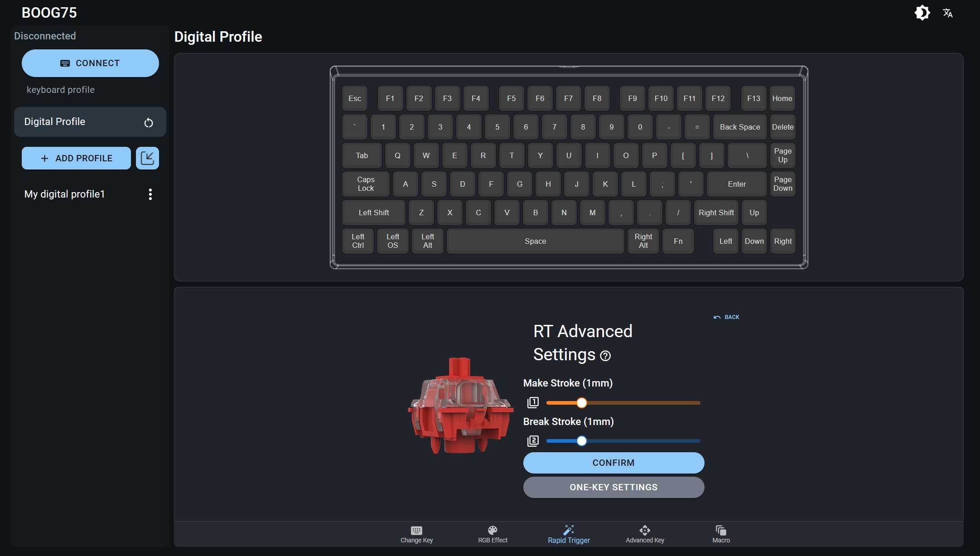Select the W key on keyboard layout
The width and height of the screenshot is (980, 556).
tap(425, 155)
